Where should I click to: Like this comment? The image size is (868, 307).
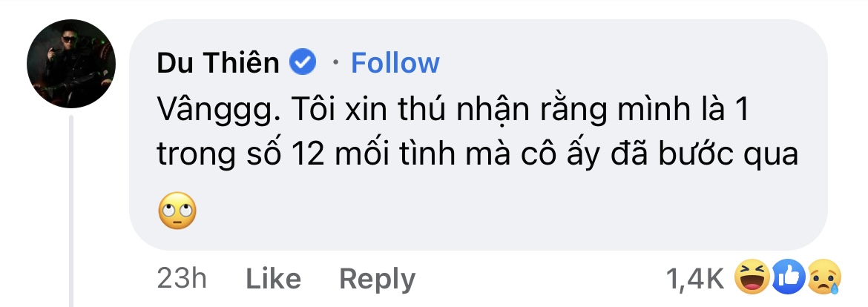[273, 278]
